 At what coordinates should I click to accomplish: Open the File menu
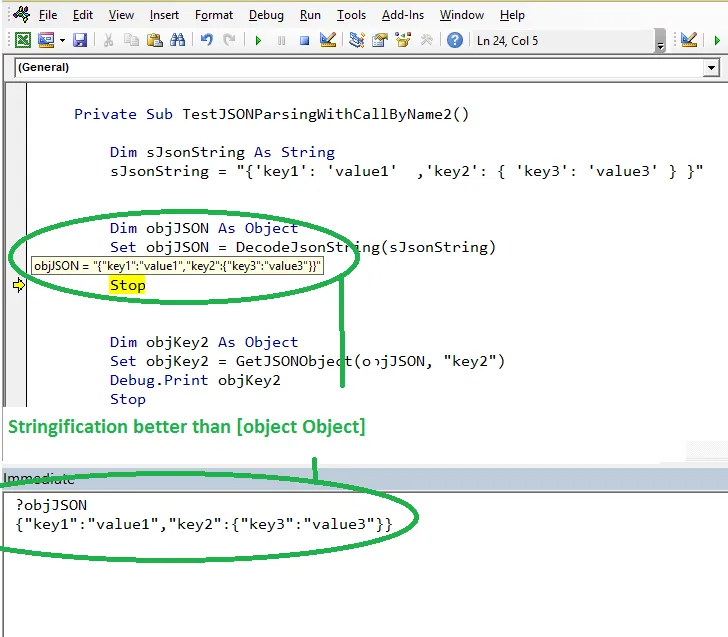pos(48,15)
